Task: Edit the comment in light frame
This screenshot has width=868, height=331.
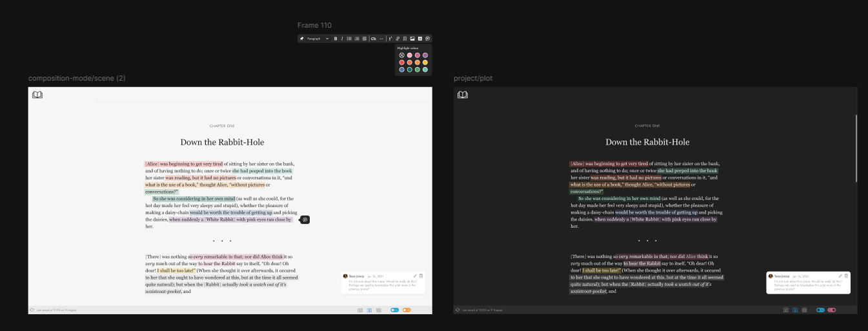Action: 415,276
